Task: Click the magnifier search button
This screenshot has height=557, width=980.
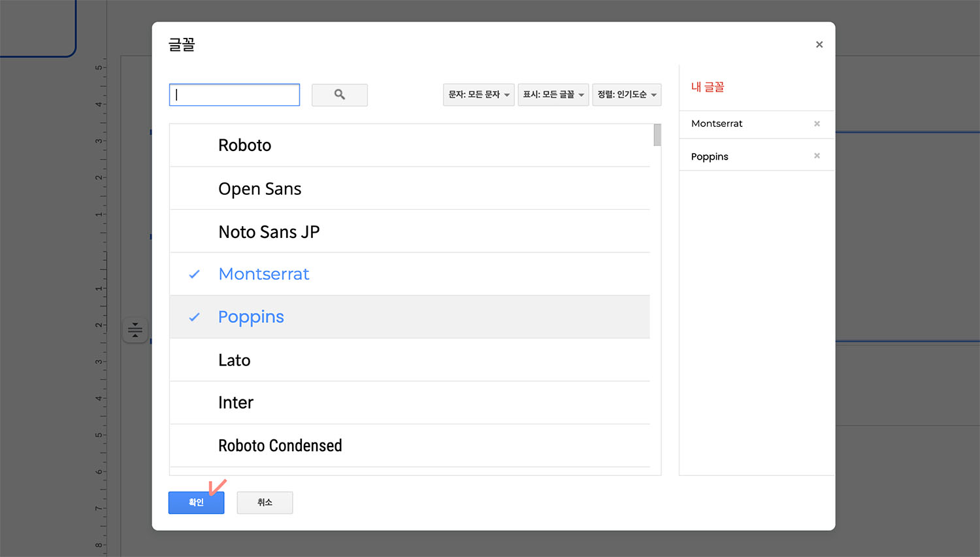Action: [340, 95]
